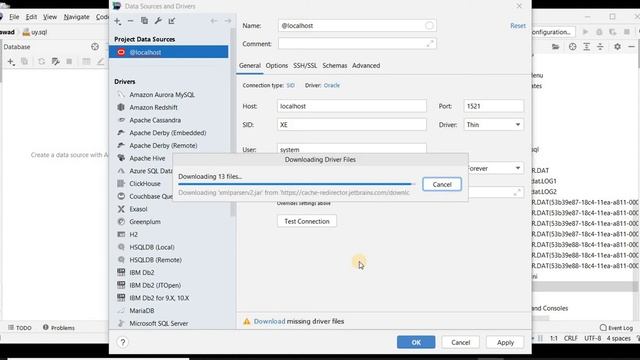Open the TODO tool window
This screenshot has width=640, height=360.
[20, 328]
